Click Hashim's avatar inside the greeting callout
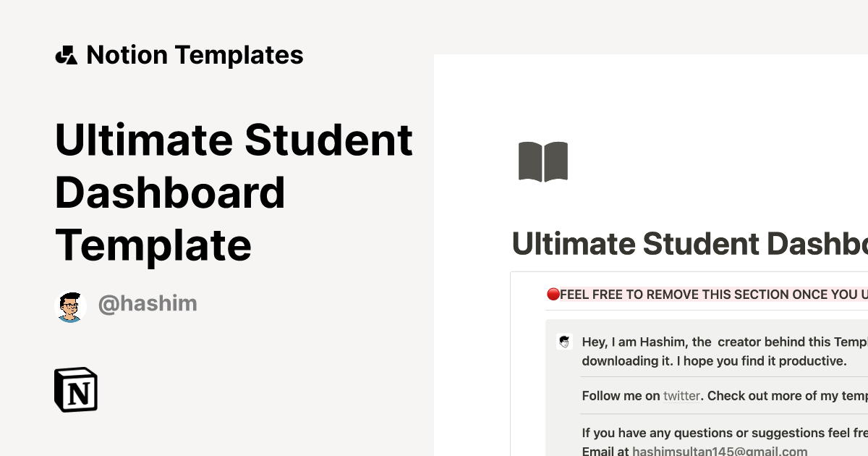This screenshot has height=456, width=868. [x=564, y=341]
